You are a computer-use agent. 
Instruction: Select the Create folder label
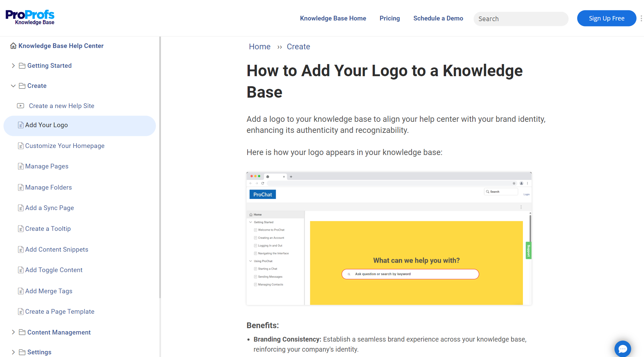[x=37, y=86]
